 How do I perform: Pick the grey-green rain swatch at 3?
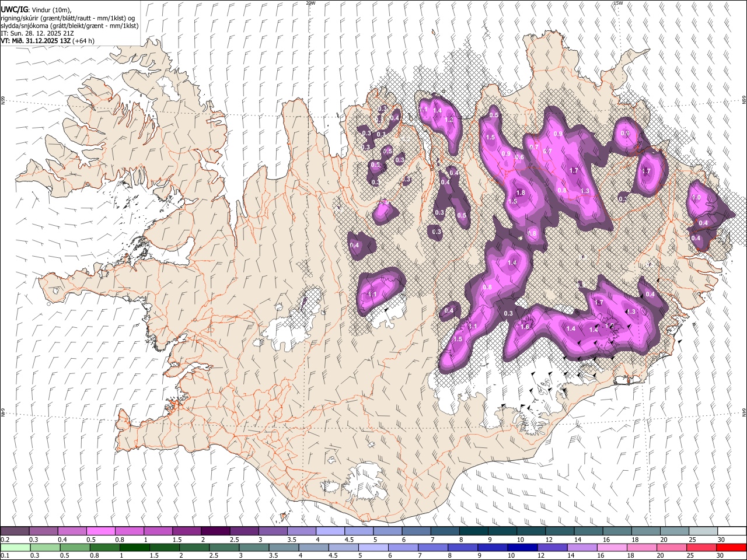[x=254, y=547]
